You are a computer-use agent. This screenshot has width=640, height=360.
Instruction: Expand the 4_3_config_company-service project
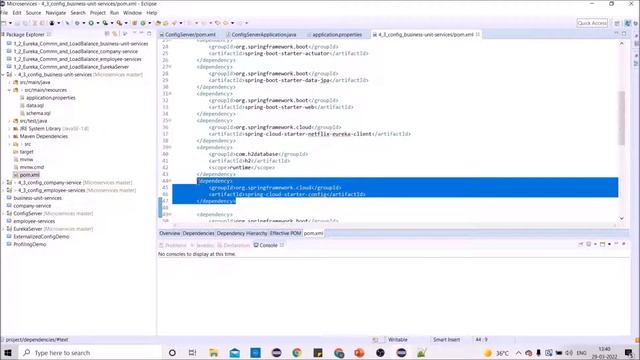point(3,183)
